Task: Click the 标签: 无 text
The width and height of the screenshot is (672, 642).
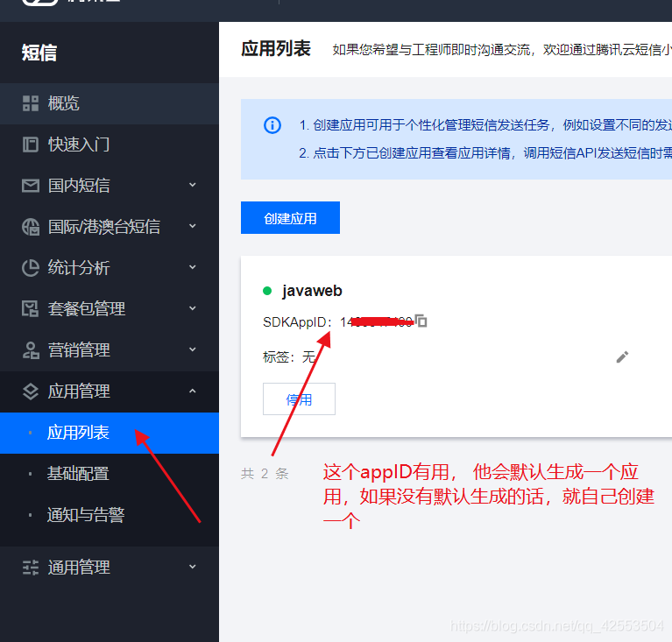Action: tap(289, 356)
